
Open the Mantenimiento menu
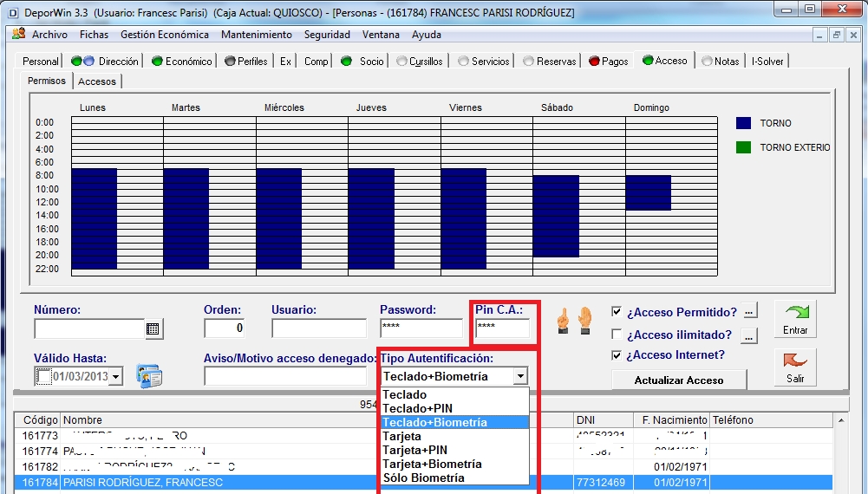tap(257, 35)
